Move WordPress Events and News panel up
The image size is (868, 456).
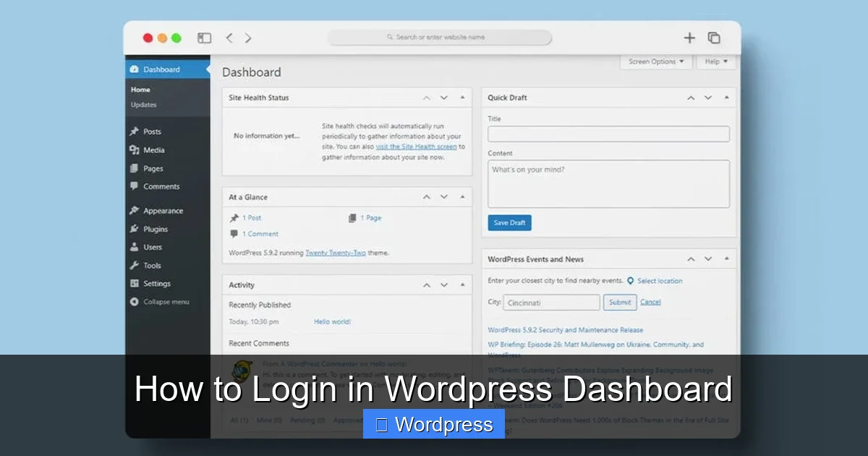click(x=691, y=259)
